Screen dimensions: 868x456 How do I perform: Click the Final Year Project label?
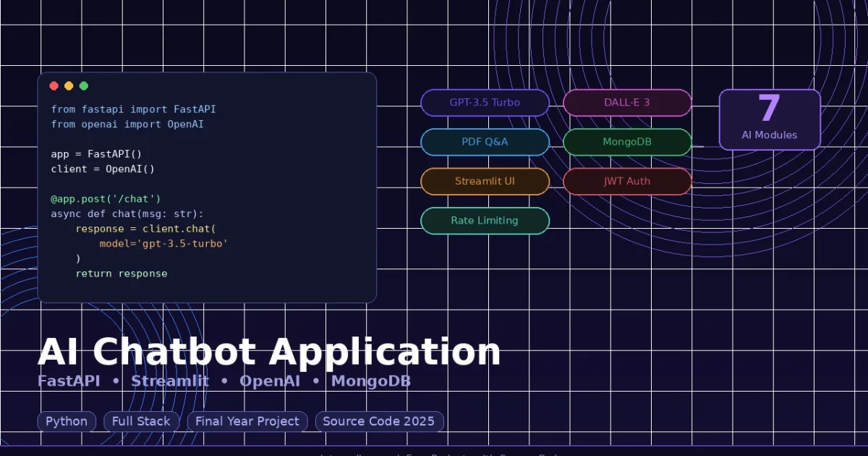pyautogui.click(x=247, y=421)
